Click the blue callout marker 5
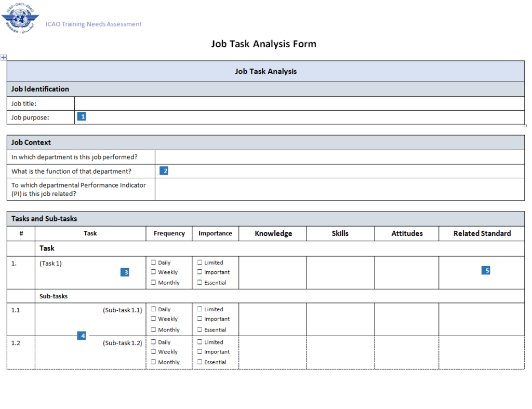The image size is (532, 409). pos(486,270)
